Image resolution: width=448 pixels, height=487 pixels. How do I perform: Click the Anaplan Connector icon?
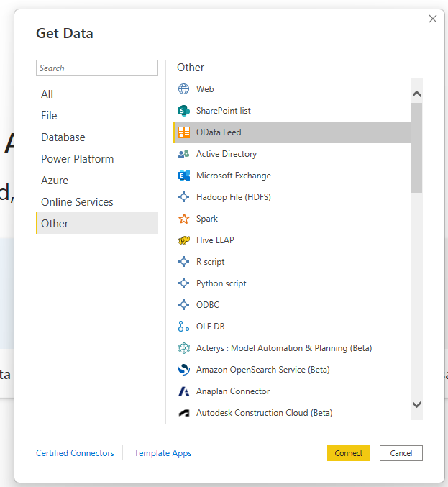184,391
